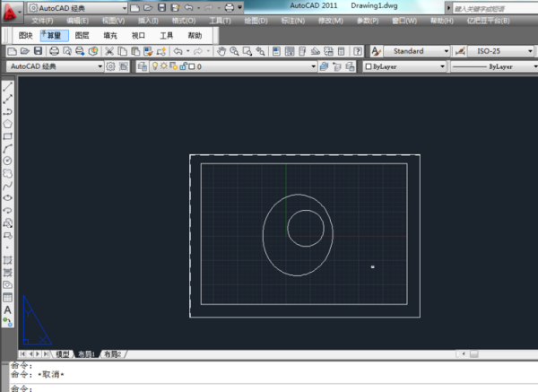538x392 pixels.
Task: Click Make Object's Layer Current icon
Action: click(324, 66)
